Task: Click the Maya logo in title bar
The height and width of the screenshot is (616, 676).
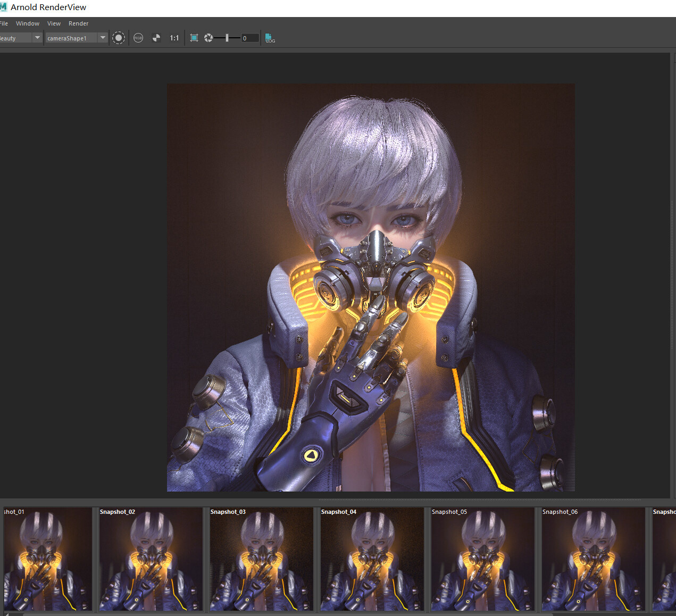Action: [x=4, y=7]
